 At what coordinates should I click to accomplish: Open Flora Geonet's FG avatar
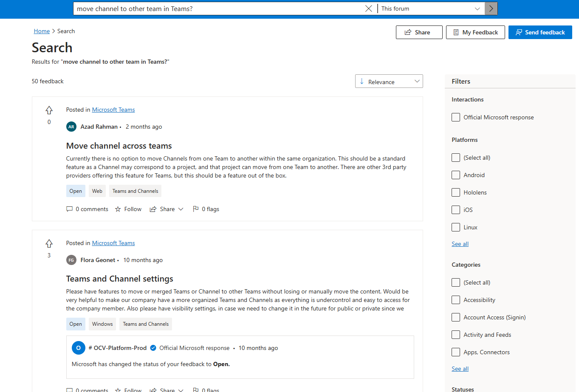71,260
